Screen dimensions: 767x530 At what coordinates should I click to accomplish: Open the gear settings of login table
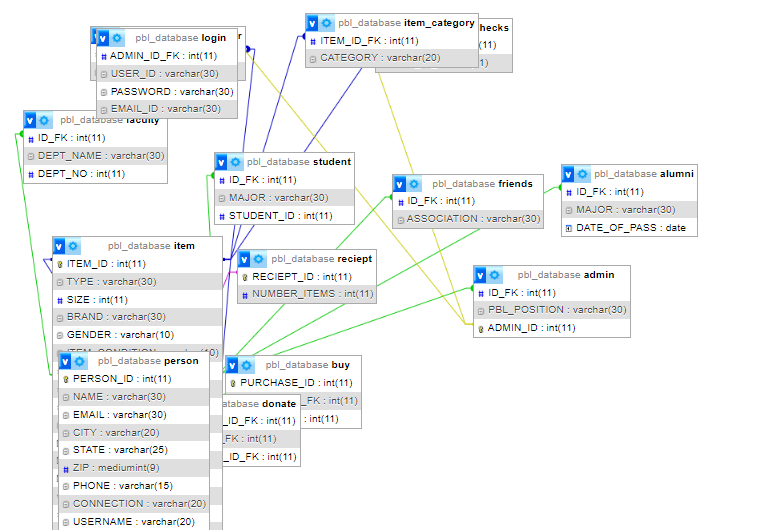[117, 38]
